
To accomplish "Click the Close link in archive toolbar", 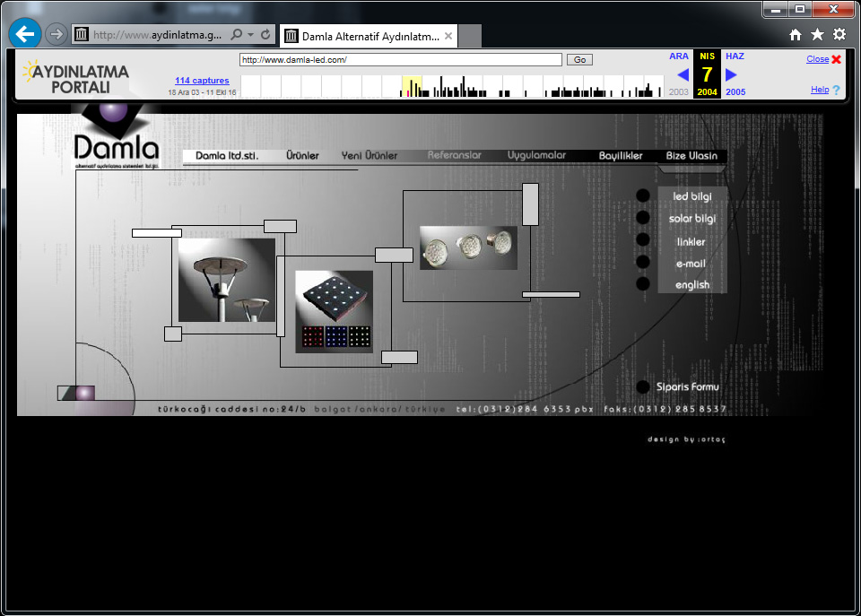I will (817, 59).
